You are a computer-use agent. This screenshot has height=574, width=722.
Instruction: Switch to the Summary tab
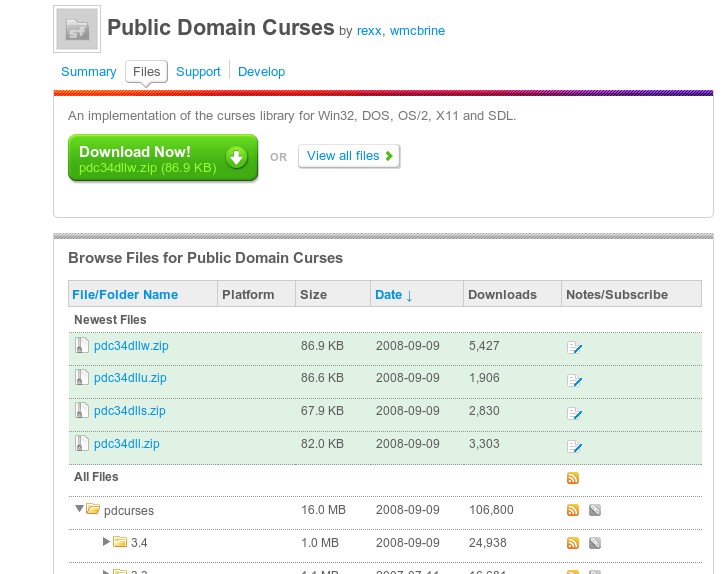(88, 72)
